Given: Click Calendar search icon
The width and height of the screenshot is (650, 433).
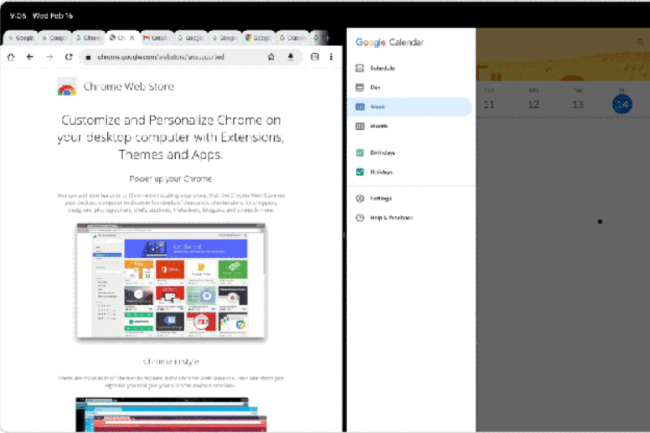Looking at the screenshot, I should [640, 42].
